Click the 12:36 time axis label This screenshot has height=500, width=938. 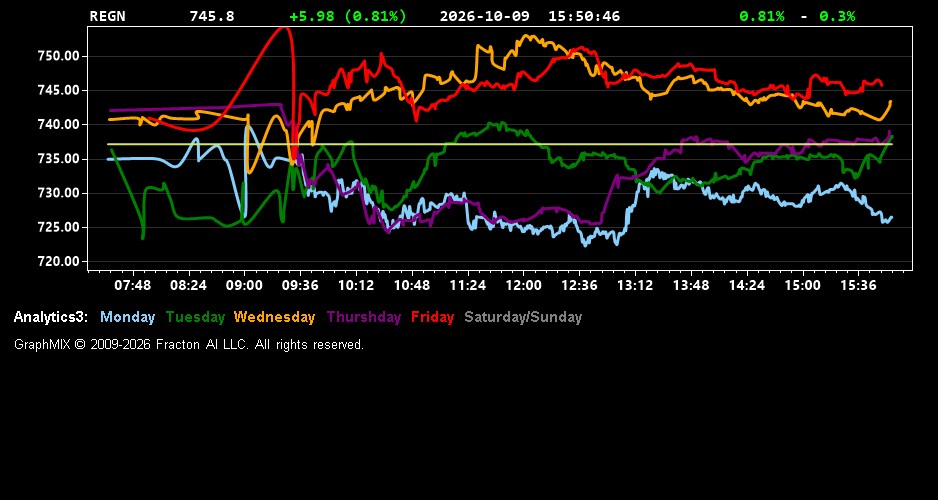point(579,285)
